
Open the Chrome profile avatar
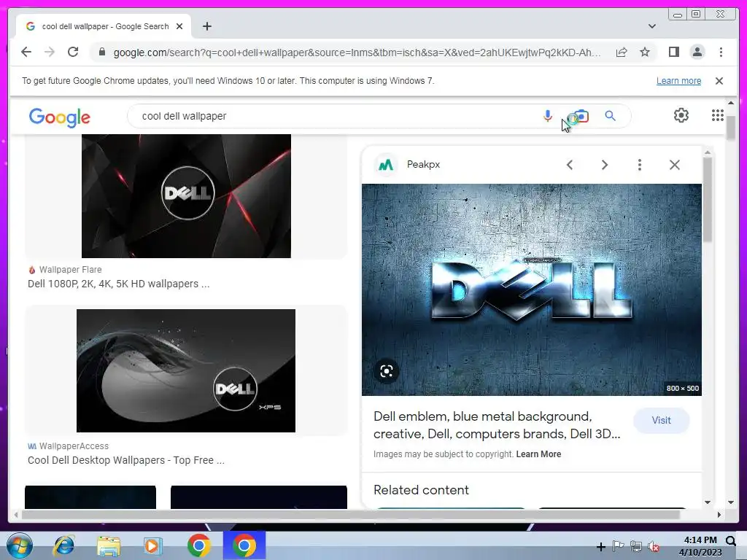[x=697, y=52]
